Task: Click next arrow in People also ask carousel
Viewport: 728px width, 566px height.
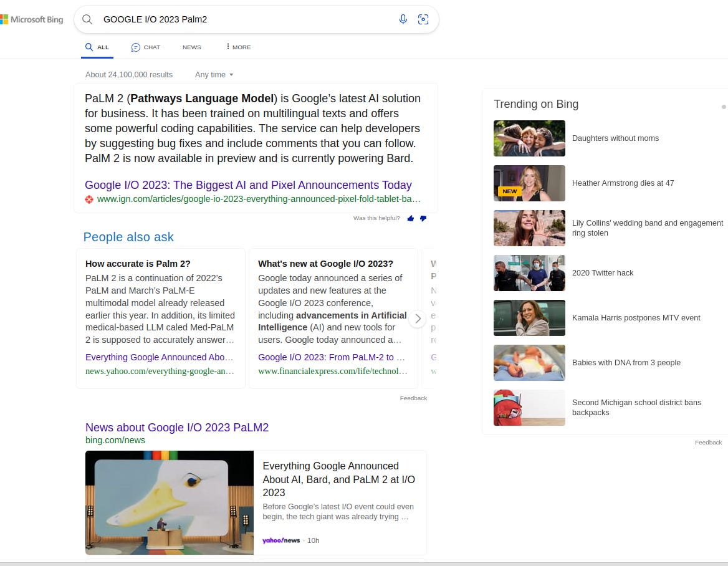Action: tap(418, 319)
